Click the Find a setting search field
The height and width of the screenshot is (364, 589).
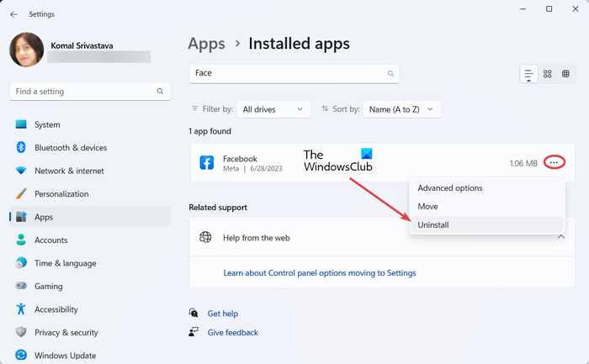[x=84, y=91]
